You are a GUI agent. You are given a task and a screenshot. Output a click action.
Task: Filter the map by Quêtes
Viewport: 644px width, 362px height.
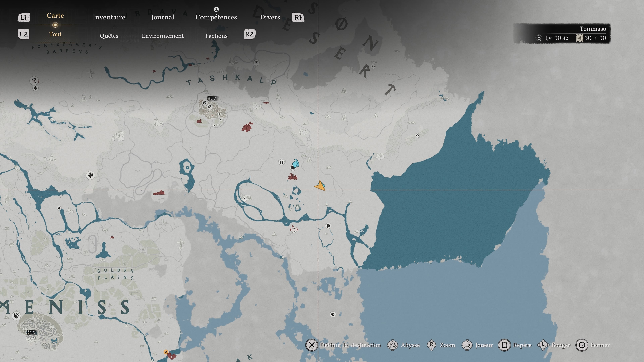coord(109,36)
